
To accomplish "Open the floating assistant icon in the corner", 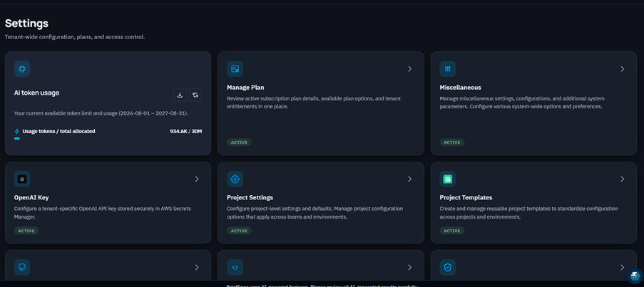I will pos(635,275).
